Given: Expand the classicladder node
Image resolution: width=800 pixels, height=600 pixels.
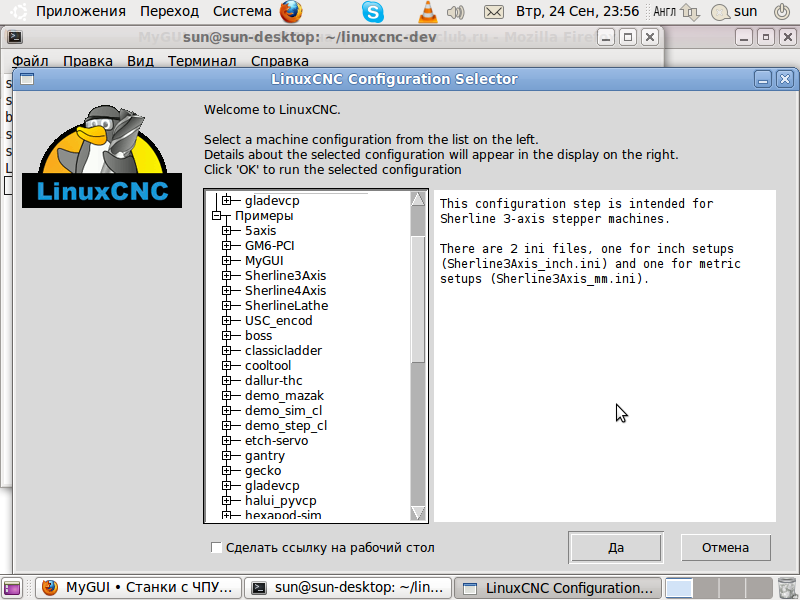Looking at the screenshot, I should 227,351.
